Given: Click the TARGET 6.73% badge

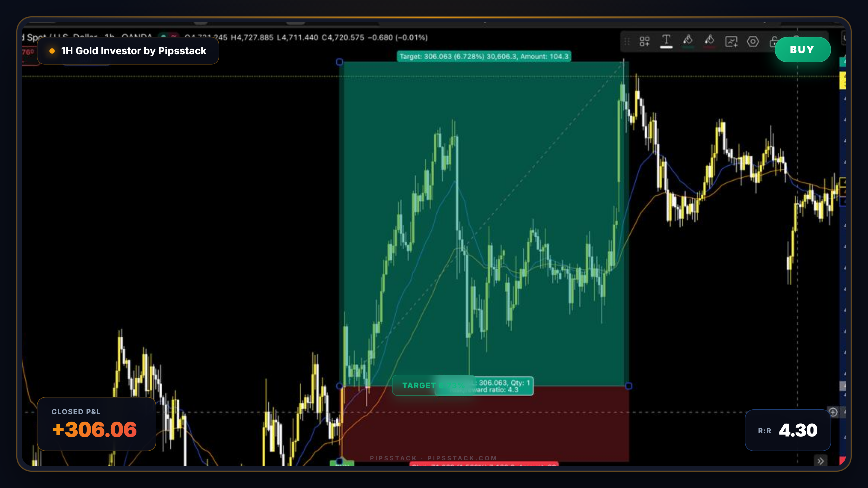Looking at the screenshot, I should (x=433, y=385).
